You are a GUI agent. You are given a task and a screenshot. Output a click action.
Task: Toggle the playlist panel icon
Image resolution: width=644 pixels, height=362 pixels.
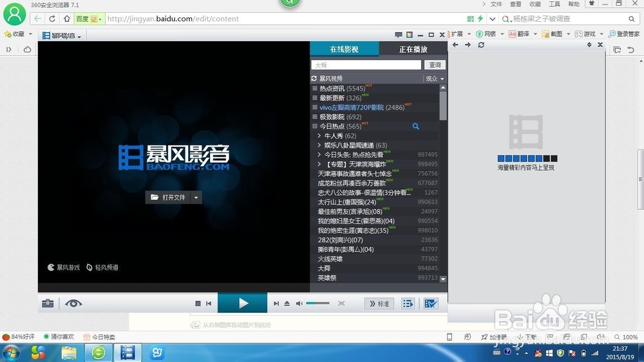click(x=408, y=303)
